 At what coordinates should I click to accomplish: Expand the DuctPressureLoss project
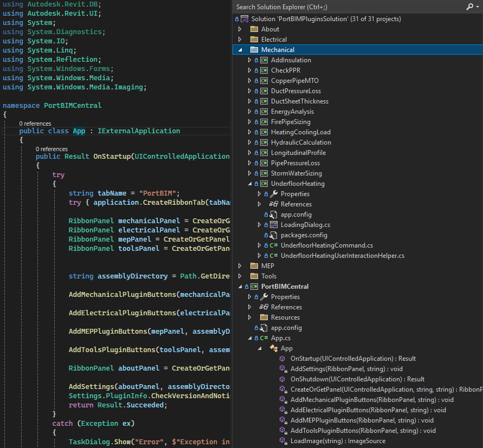coord(249,91)
